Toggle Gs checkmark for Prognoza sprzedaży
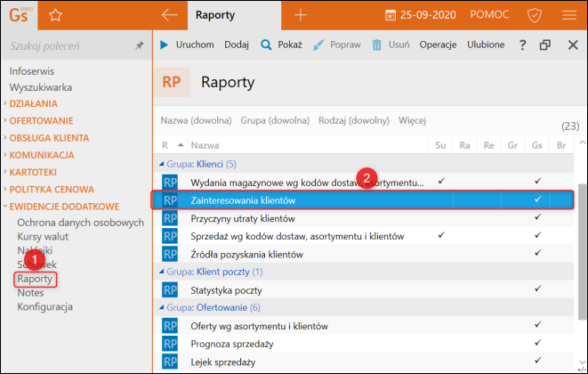The width and height of the screenshot is (588, 374). point(538,343)
